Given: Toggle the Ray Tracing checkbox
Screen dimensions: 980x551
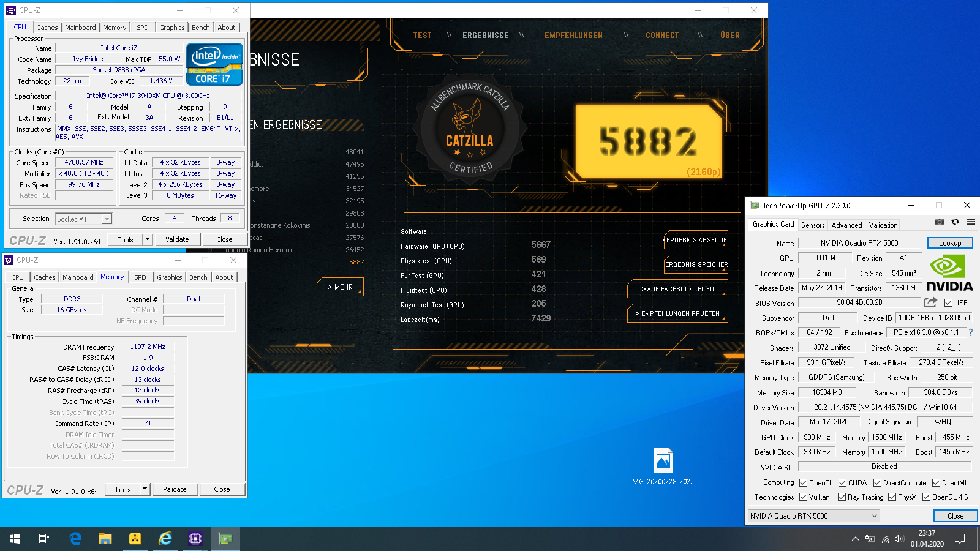Looking at the screenshot, I should point(842,497).
